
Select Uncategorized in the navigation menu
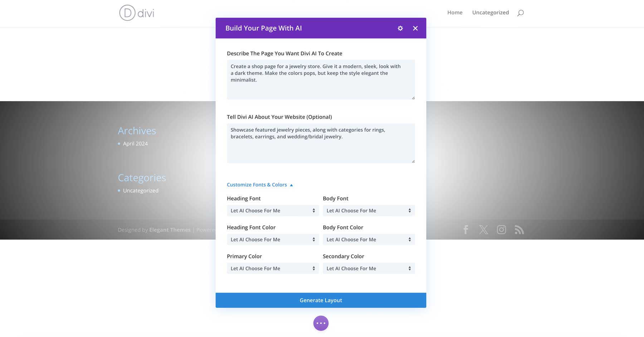[491, 12]
